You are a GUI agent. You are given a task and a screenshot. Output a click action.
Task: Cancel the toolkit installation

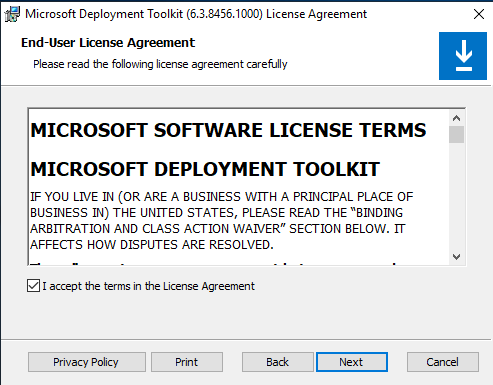tap(443, 362)
